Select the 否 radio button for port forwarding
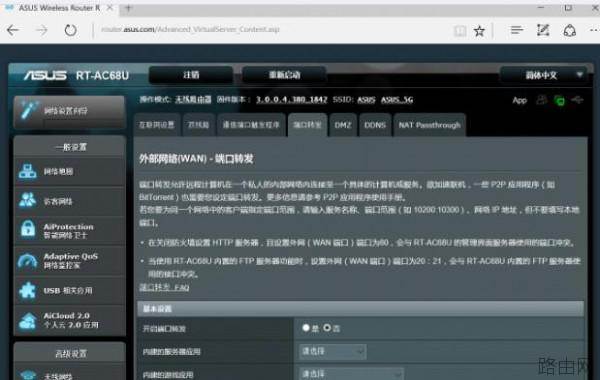 click(x=327, y=328)
